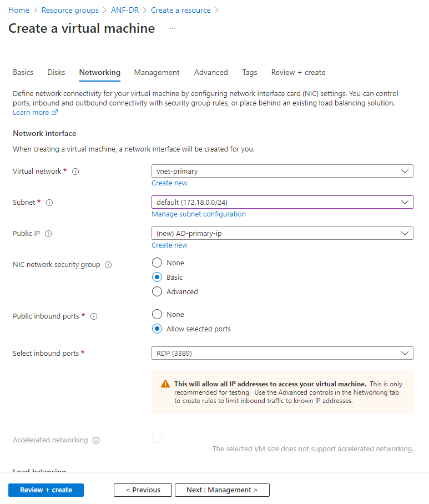Open the ellipsis menu beside the page title
Viewport: 429px width, 504px height.
[x=173, y=28]
